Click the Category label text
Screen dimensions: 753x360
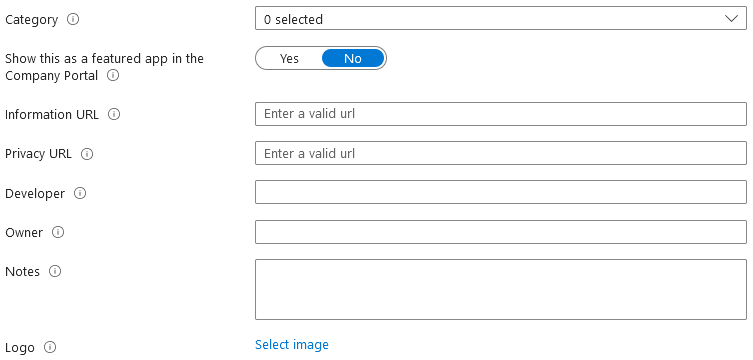point(31,20)
